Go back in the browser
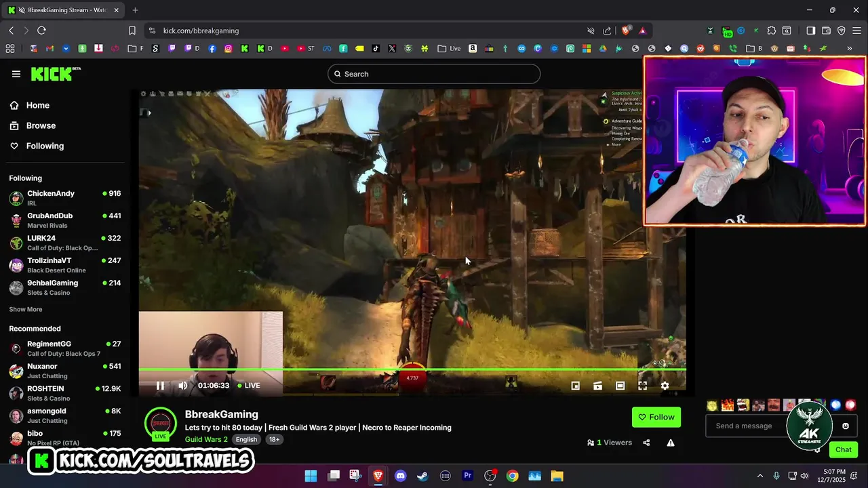Screen dimensions: 868x488 11,30
